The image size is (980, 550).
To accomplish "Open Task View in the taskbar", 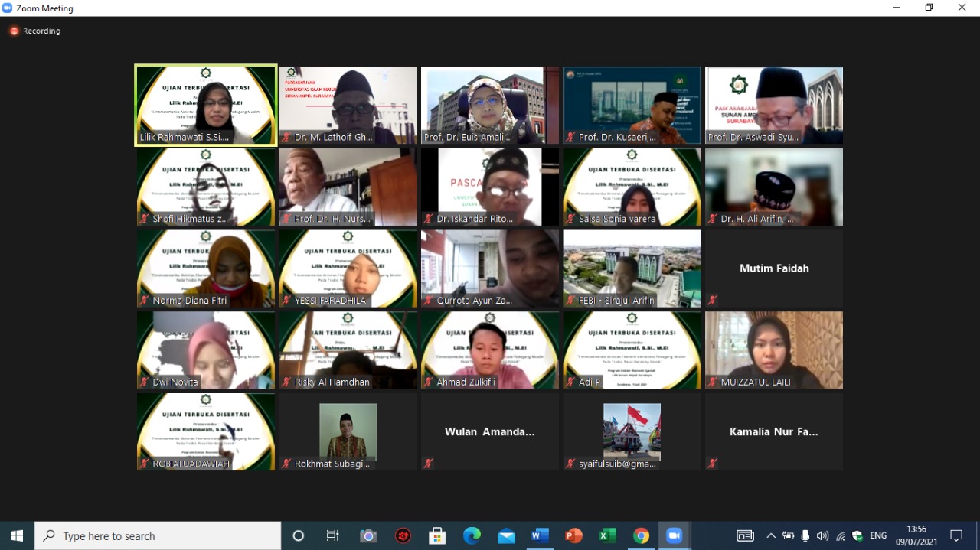I will tap(333, 535).
